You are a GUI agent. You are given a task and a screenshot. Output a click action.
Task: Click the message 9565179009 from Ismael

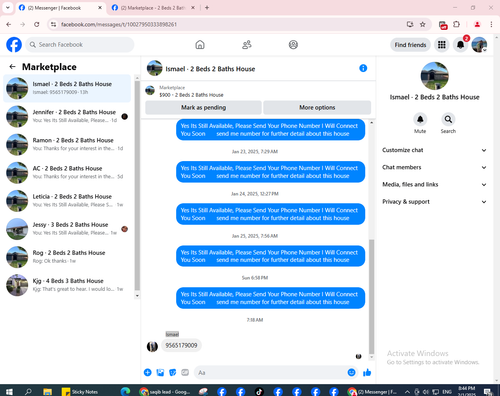pyautogui.click(x=181, y=345)
